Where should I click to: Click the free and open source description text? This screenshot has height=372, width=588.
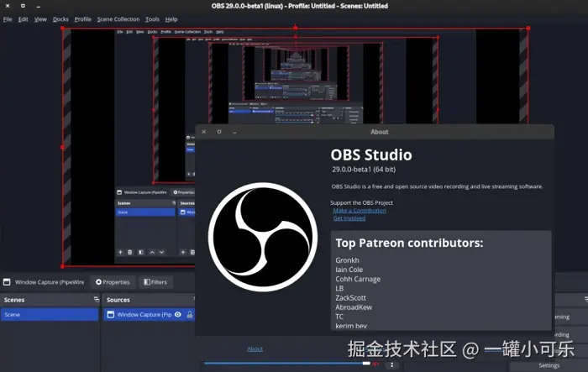pyautogui.click(x=438, y=186)
